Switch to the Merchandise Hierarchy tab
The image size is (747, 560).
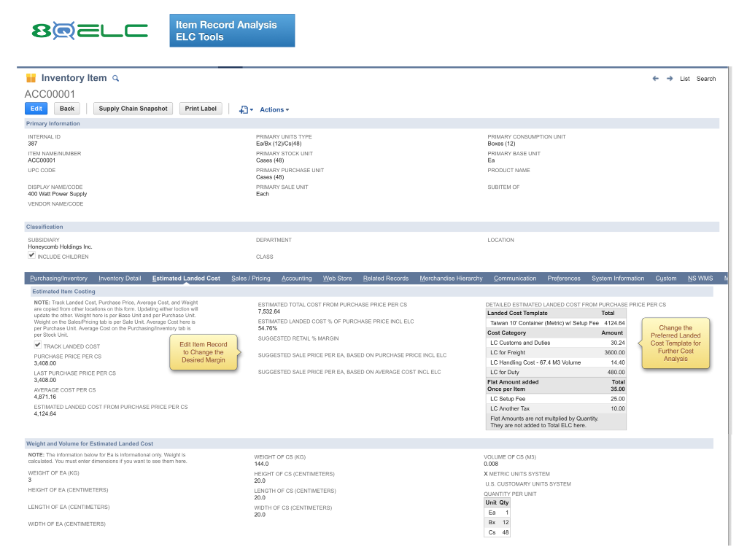451,279
